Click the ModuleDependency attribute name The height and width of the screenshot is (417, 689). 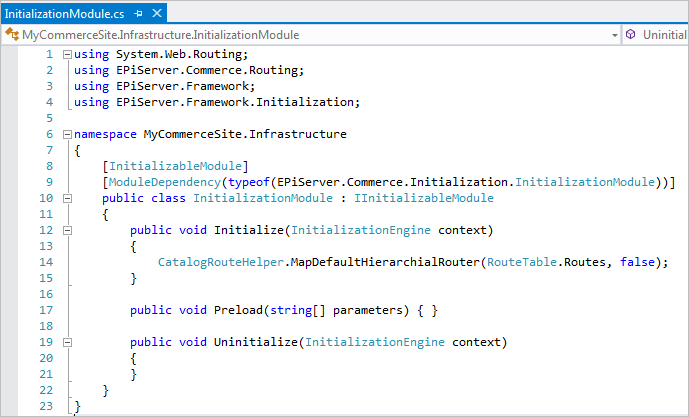click(x=165, y=182)
